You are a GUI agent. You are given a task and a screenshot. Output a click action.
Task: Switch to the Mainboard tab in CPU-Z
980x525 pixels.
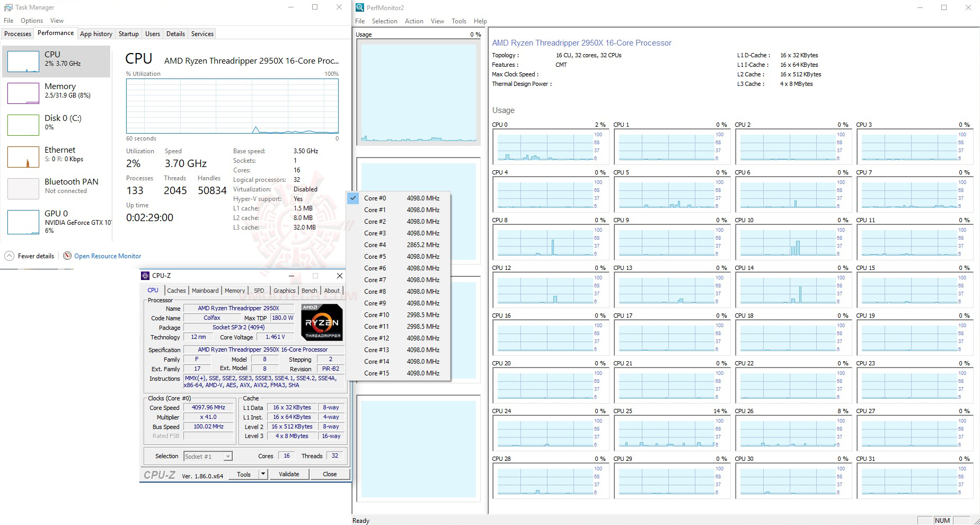point(205,291)
